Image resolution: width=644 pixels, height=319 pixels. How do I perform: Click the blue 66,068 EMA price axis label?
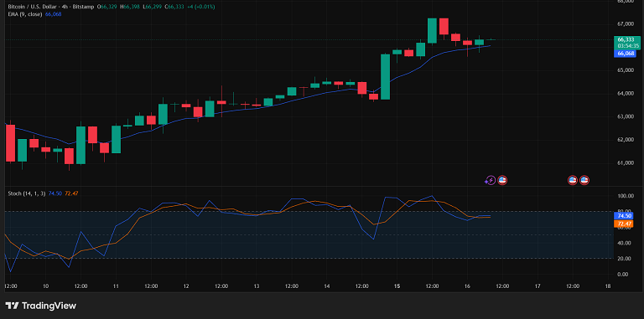626,54
